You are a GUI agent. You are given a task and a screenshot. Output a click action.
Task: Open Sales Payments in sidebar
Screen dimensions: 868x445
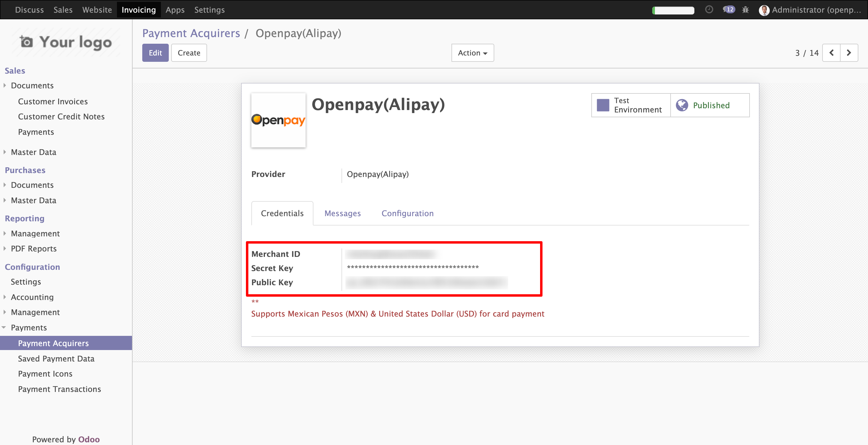[36, 132]
